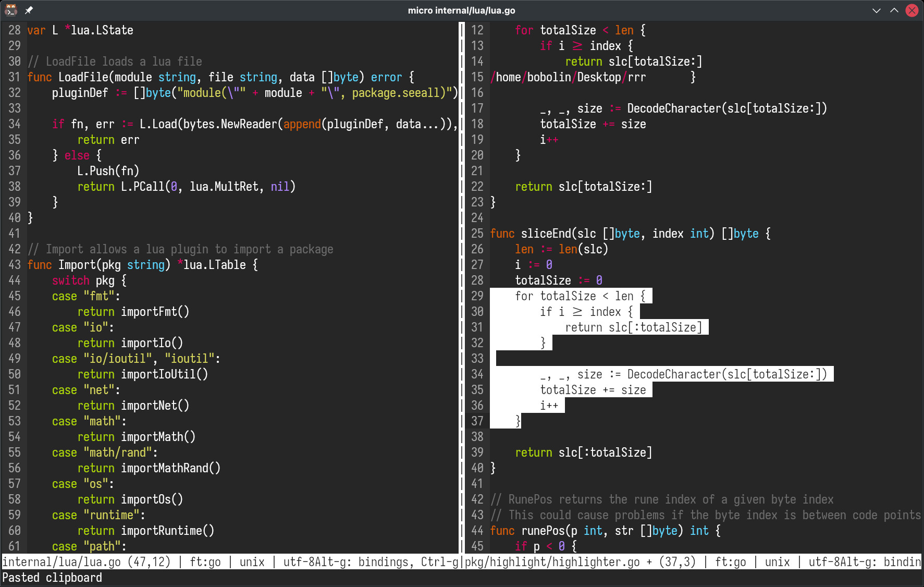Click 'Import' function name on line 43
This screenshot has width=924, height=587.
point(77,265)
